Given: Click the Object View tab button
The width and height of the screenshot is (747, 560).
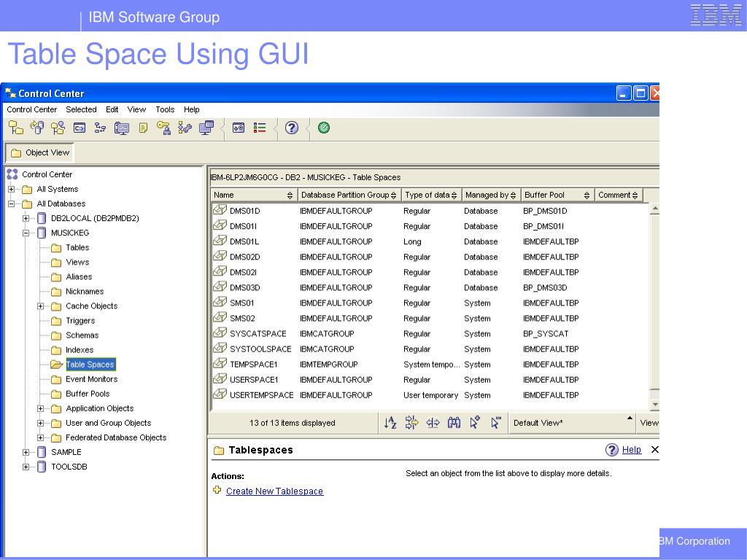Looking at the screenshot, I should point(40,153).
